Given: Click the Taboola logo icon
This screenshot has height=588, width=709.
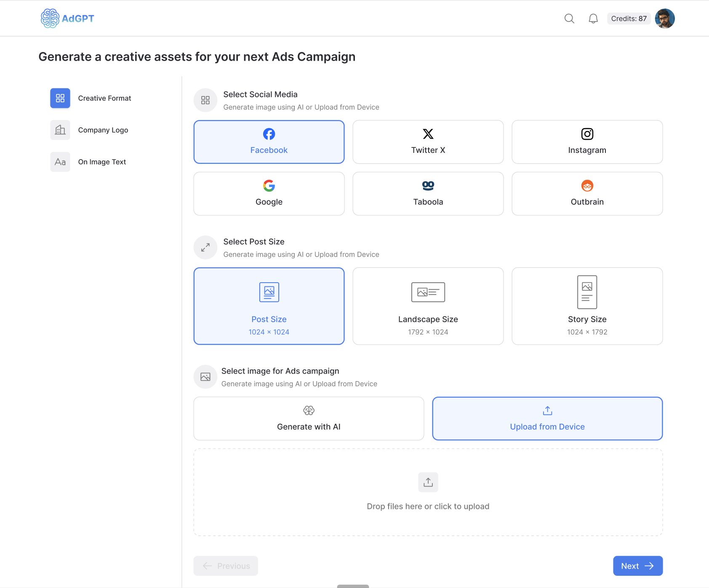Looking at the screenshot, I should [428, 186].
